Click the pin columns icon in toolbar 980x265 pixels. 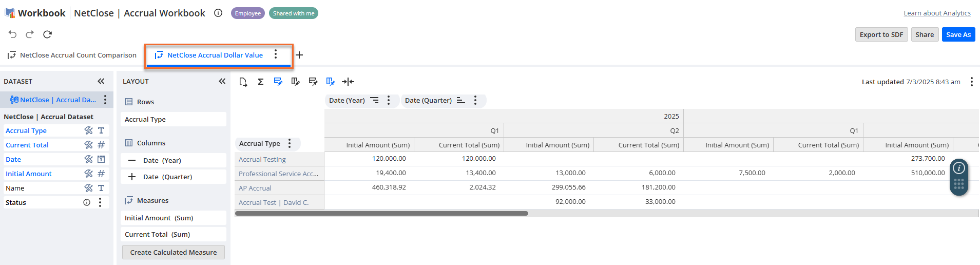click(x=331, y=82)
